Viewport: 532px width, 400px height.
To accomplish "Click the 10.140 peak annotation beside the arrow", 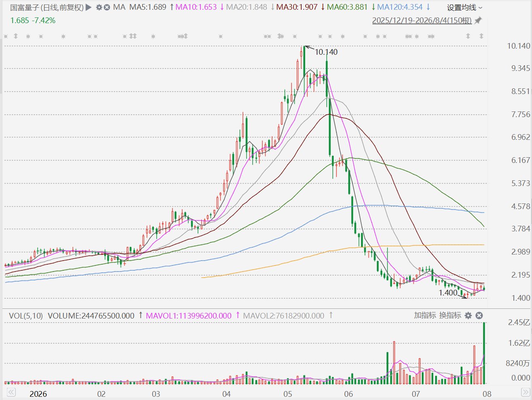I will pos(326,52).
